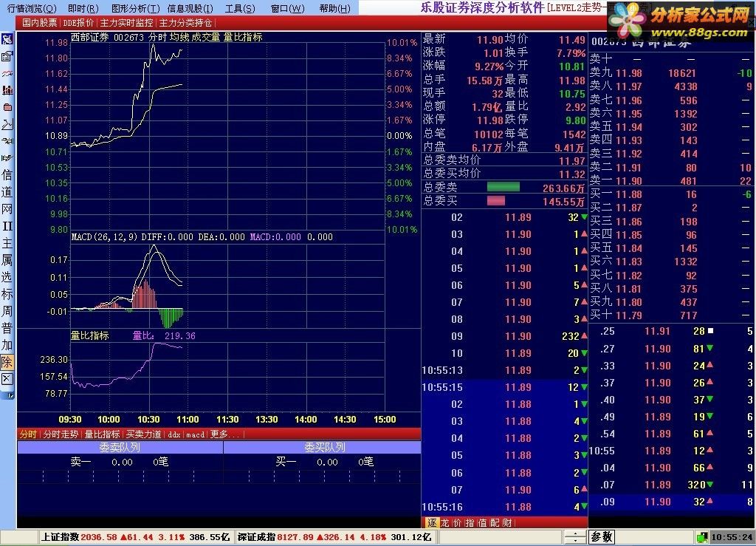756x546 pixels.
Task: Select the 分时 bottom tab
Action: point(28,434)
